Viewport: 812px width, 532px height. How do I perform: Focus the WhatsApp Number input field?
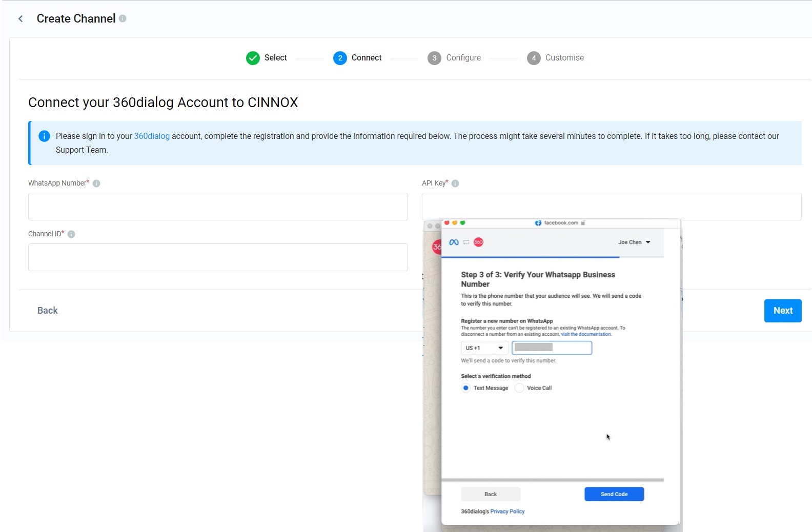(x=218, y=207)
